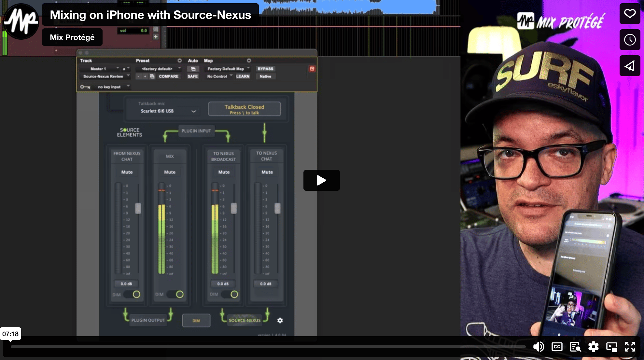Open the plugin settings gear near Source-Nexus
The image size is (644, 360).
pos(280,320)
